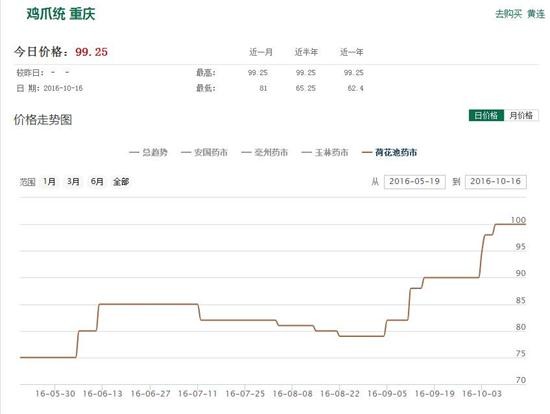This screenshot has height=414, width=550.
Task: Click the yearly lowest value 62.4
Action: pos(355,88)
